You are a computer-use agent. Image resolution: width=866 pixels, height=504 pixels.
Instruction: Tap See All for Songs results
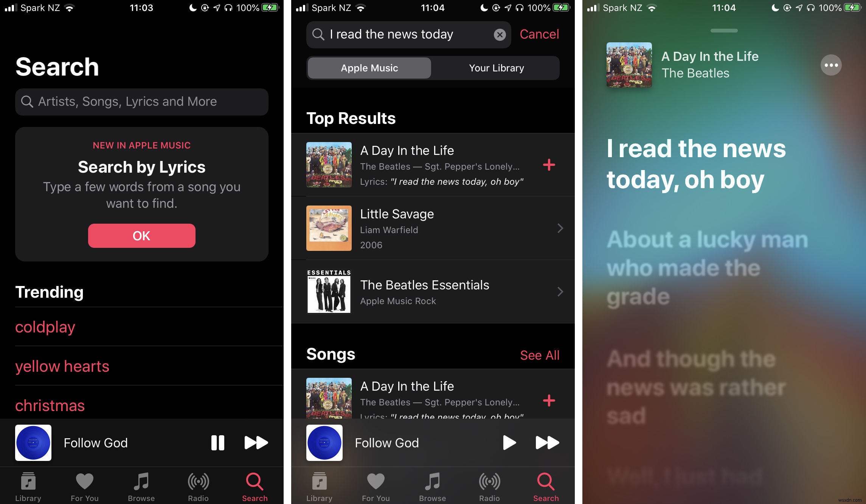coord(539,355)
